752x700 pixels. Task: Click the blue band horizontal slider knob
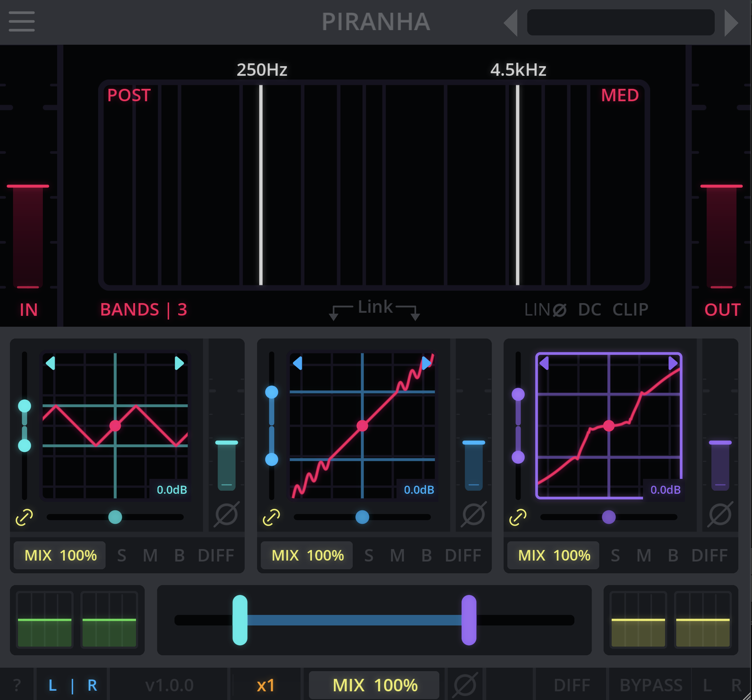coord(362,517)
